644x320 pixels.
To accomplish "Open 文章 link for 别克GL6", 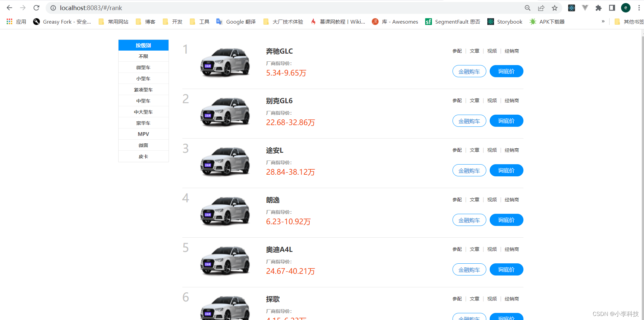I will (x=474, y=100).
